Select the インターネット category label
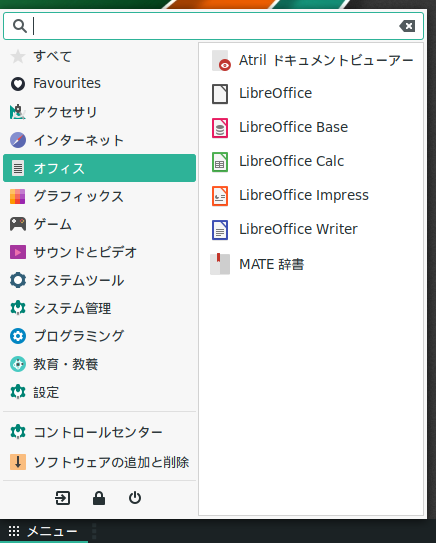 (x=79, y=140)
